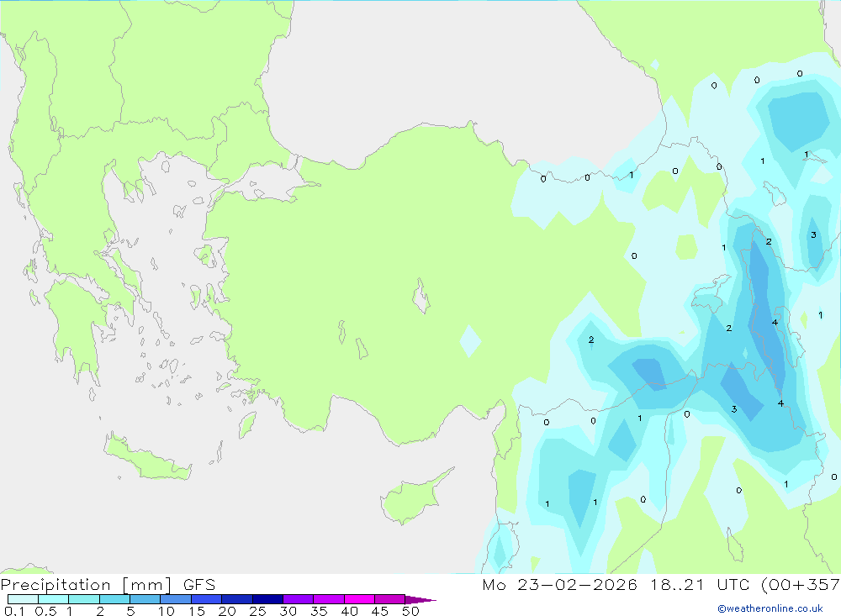Click the 25–30 mm navy legend swatch
The image size is (841, 616).
point(267,599)
